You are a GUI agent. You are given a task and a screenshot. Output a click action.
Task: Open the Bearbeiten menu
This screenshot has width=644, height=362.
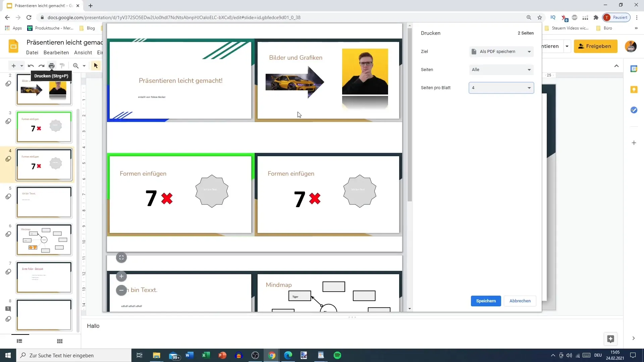coord(56,53)
